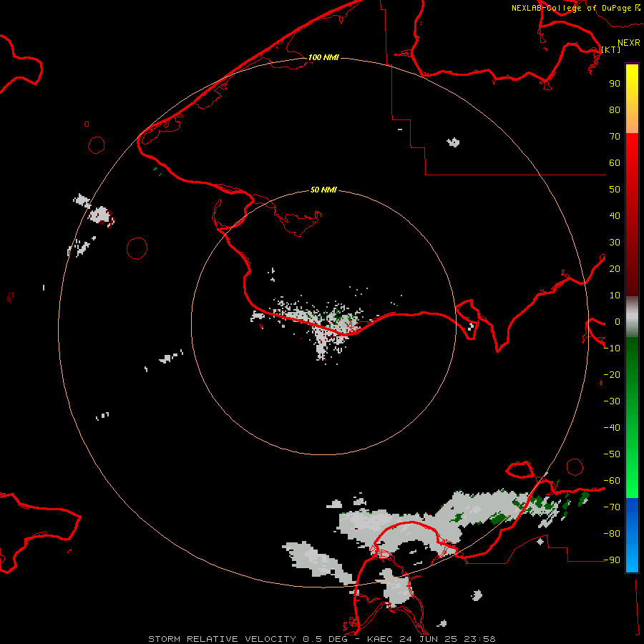The height and width of the screenshot is (644, 644).
Task: Click the 50 value on the velocity scale
Action: coord(615,190)
